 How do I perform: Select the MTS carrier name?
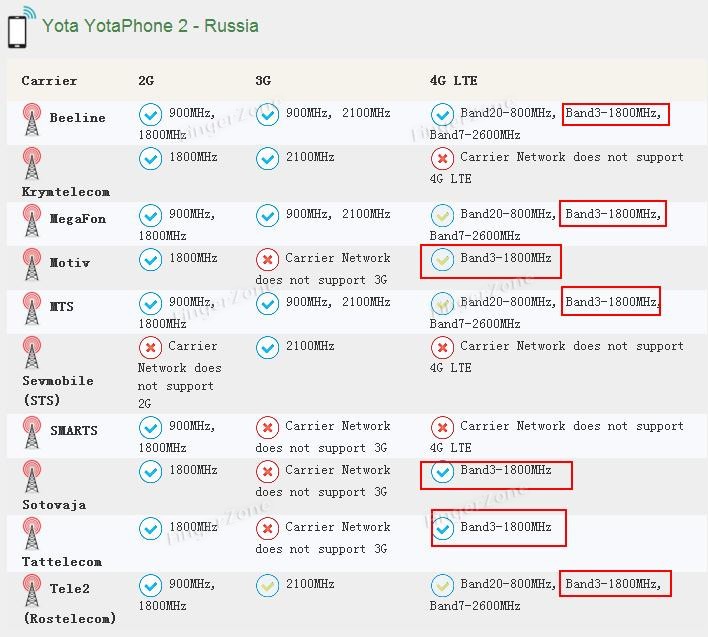coord(61,307)
